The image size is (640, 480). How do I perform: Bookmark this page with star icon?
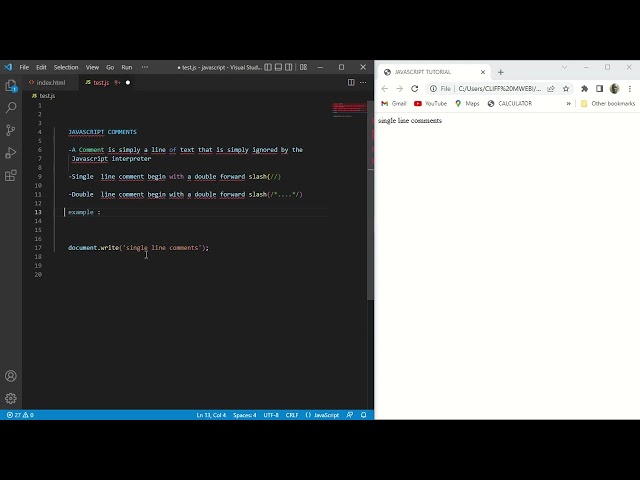566,89
